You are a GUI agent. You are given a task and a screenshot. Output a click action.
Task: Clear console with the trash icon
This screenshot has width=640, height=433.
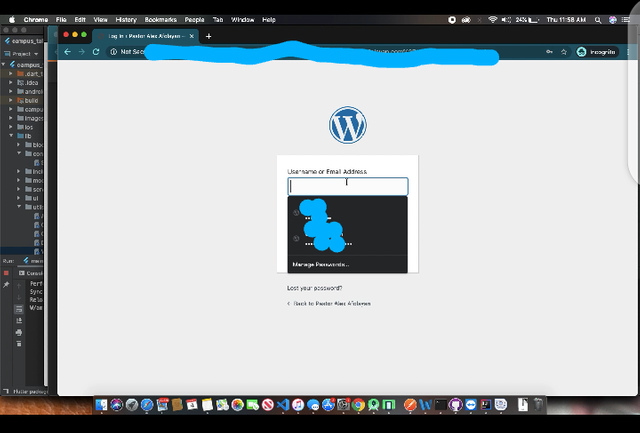pyautogui.click(x=19, y=344)
